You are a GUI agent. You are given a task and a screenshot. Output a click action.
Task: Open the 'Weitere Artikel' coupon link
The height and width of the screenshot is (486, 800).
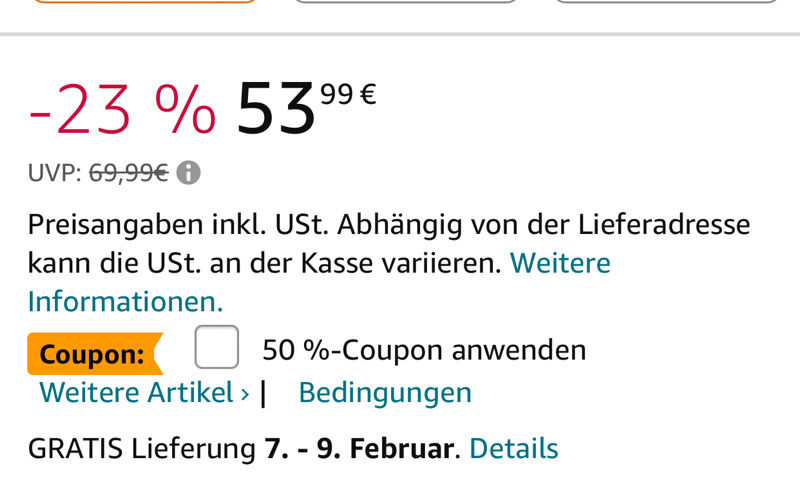coord(136,393)
